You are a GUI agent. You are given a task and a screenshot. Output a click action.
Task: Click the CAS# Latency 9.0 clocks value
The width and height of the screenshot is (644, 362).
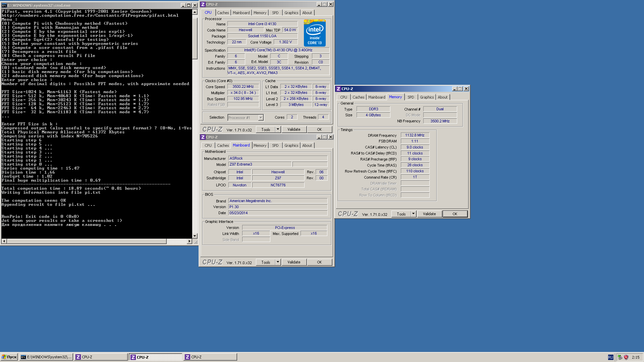pyautogui.click(x=415, y=147)
